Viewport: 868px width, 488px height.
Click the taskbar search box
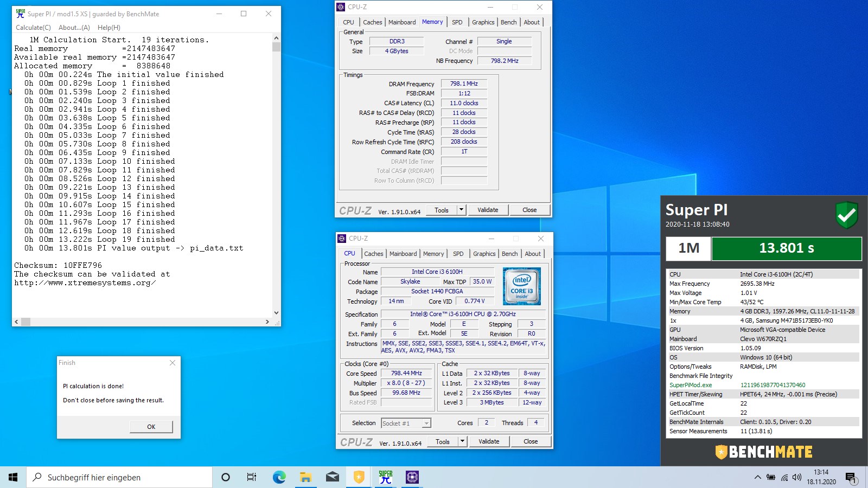click(119, 477)
